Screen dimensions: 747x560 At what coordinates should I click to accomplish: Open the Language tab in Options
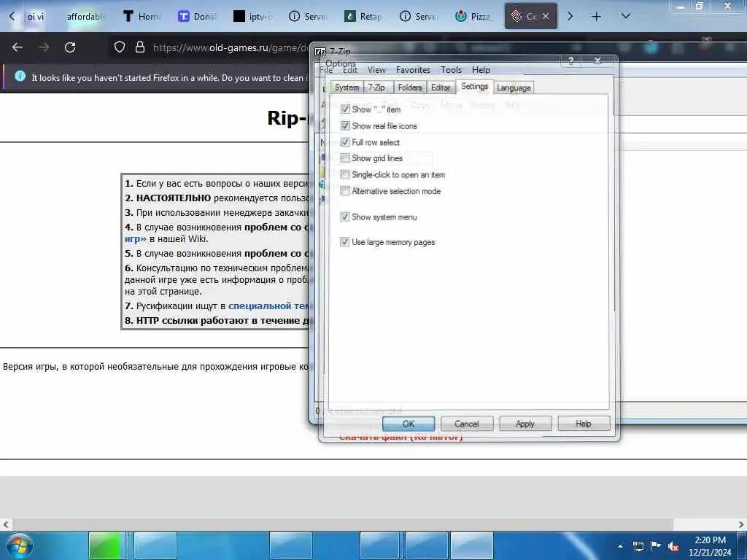point(514,87)
